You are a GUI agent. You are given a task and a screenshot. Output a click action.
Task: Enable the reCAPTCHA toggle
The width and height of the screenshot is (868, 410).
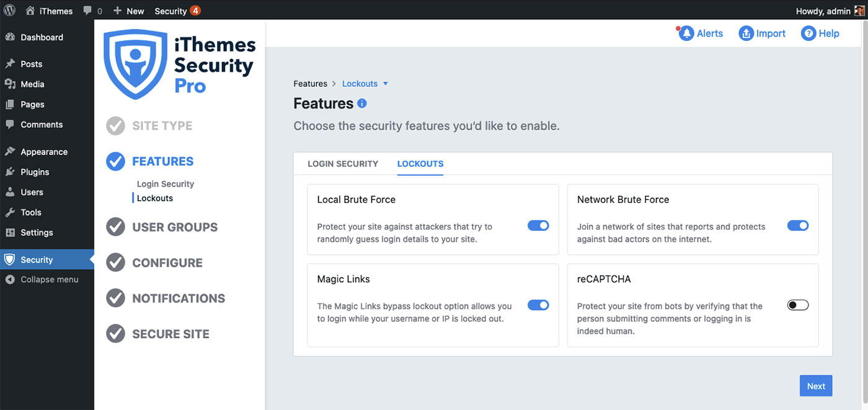tap(798, 305)
